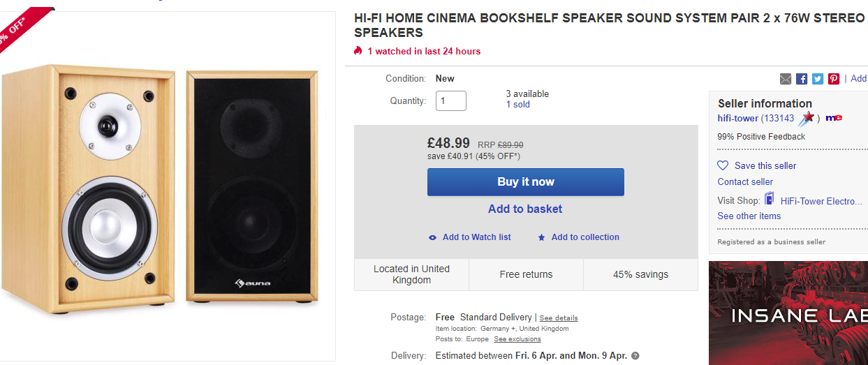868x365 pixels.
Task: Open the See exclusions postage link
Action: [517, 339]
